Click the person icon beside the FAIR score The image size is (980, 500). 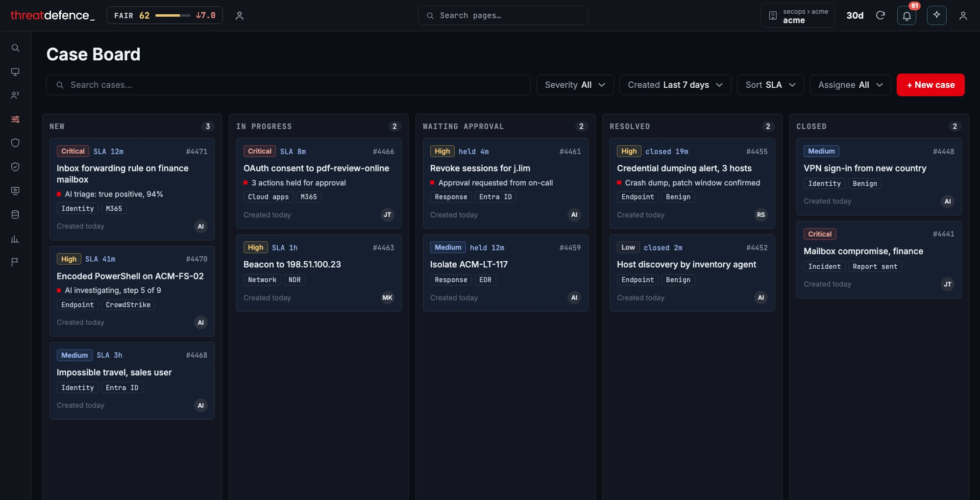pos(239,16)
